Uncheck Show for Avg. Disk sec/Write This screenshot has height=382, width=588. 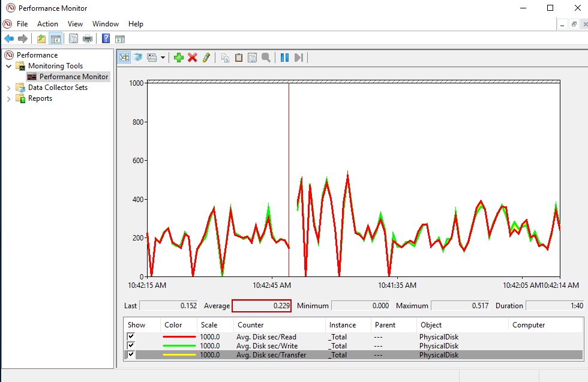point(130,345)
